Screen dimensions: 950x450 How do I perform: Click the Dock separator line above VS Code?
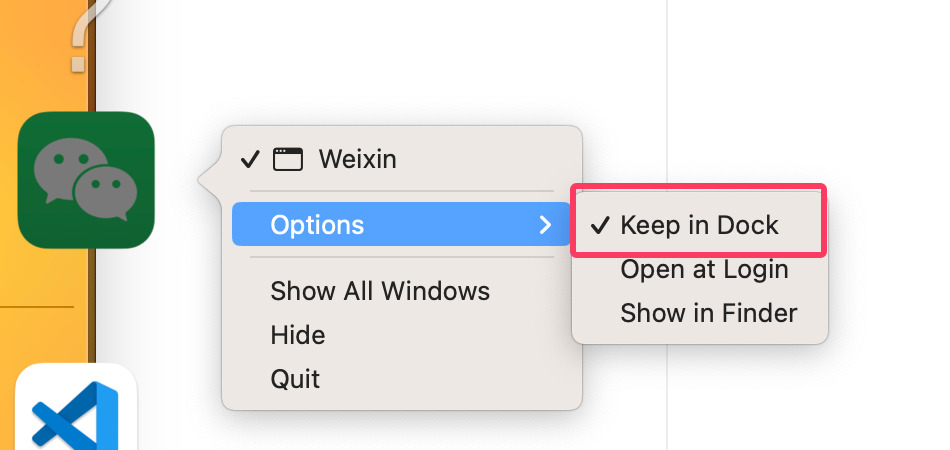tap(40, 306)
